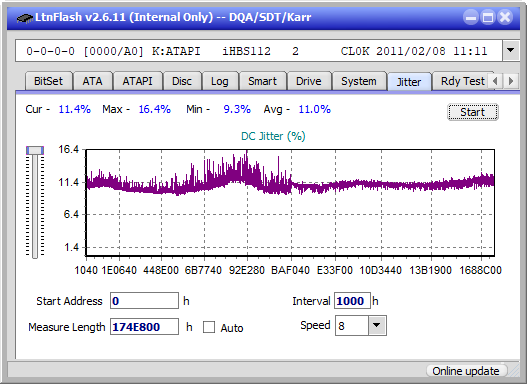Click the Min value 9.3%
Screen dimensions: 527x384
coord(237,109)
